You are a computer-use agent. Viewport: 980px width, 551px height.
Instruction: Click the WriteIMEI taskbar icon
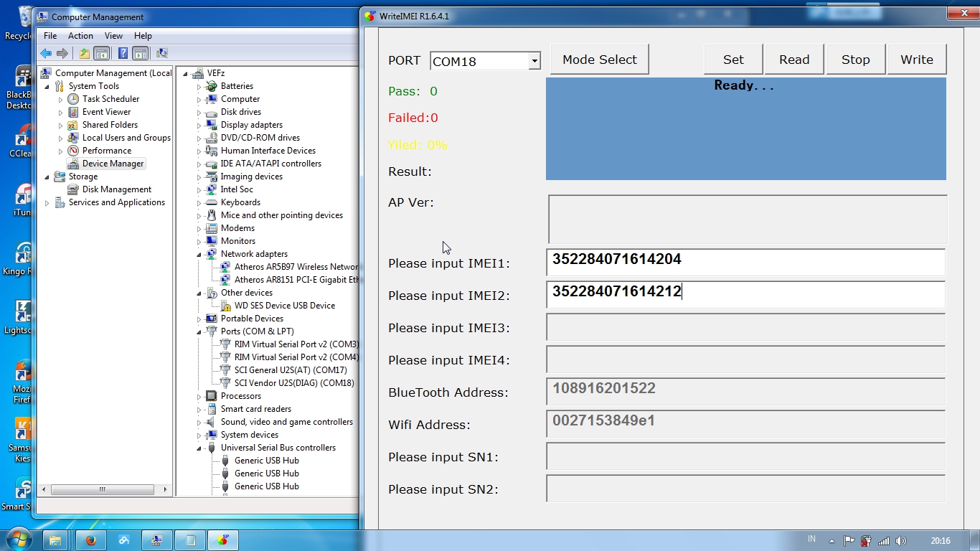point(223,540)
